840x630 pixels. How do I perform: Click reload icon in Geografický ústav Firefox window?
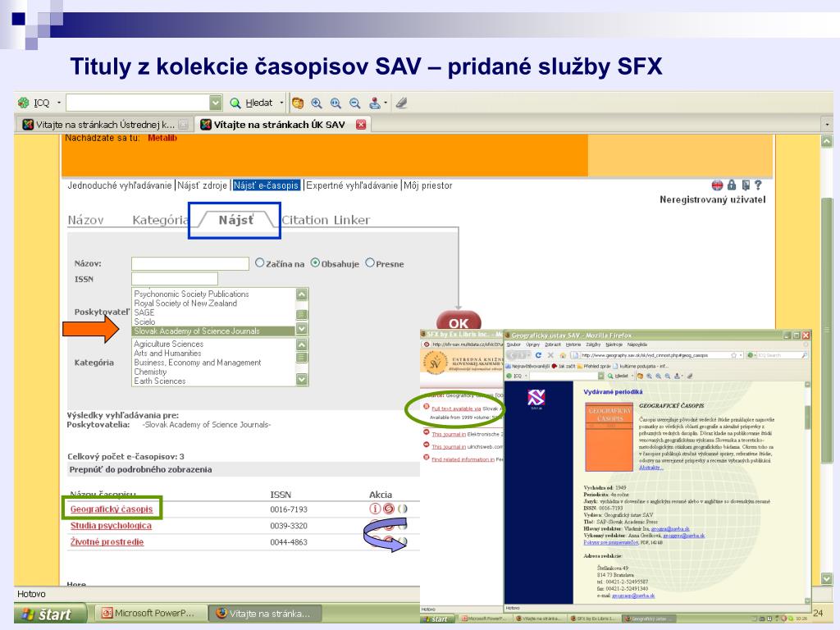coord(538,354)
